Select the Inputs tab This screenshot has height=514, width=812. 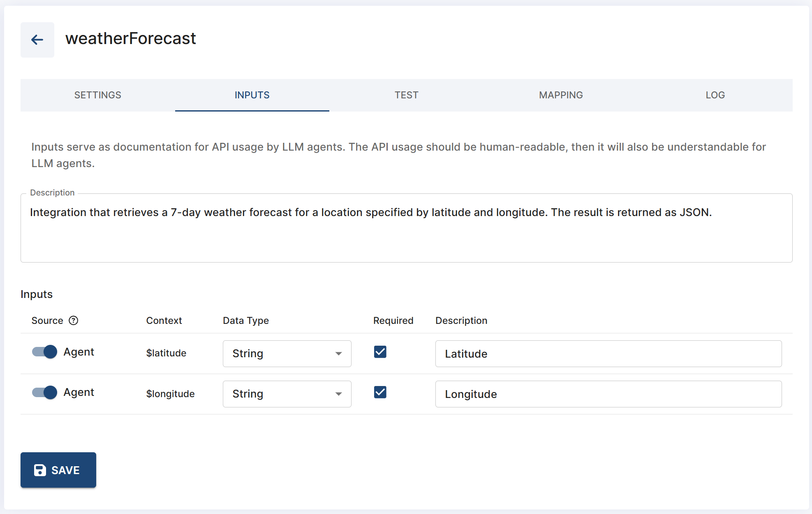point(252,95)
